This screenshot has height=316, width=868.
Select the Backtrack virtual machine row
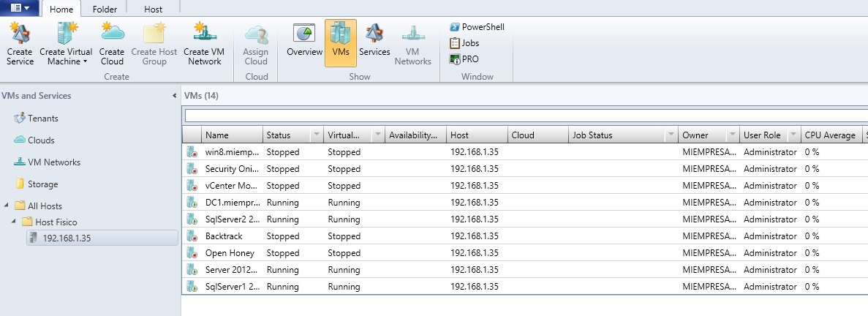[x=224, y=236]
